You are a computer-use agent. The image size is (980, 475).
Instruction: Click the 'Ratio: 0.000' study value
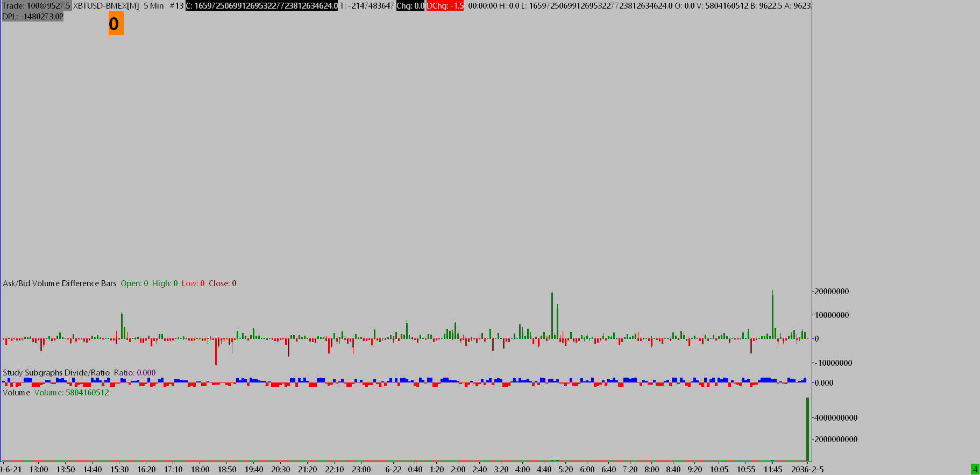[x=135, y=372]
